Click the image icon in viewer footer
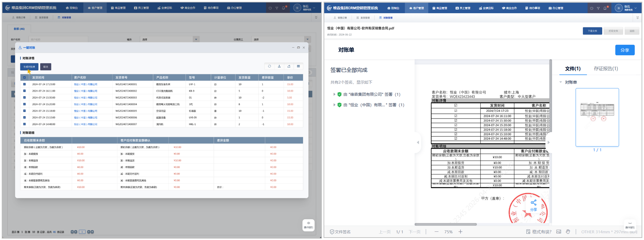 pyautogui.click(x=559, y=232)
